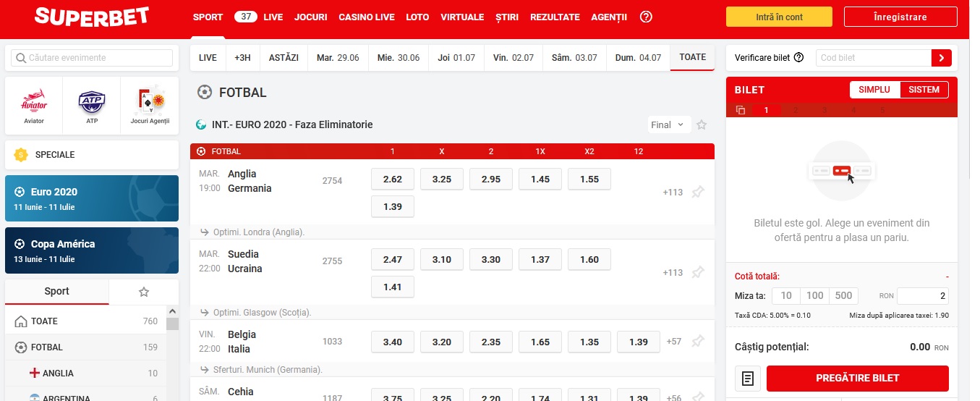Open the VIRTUALE menu

tap(463, 17)
